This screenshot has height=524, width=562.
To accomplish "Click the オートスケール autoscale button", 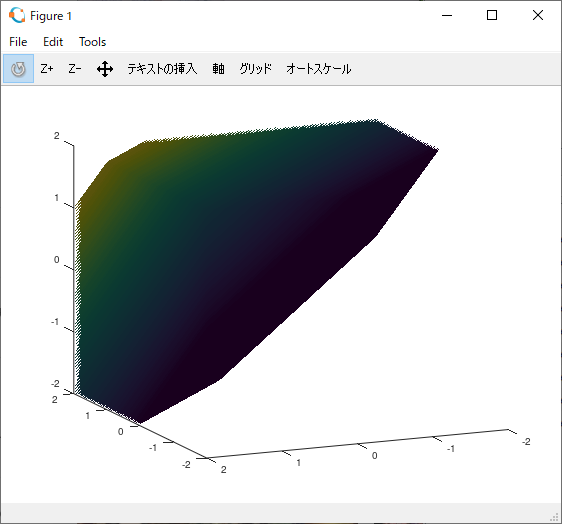I will coord(319,68).
